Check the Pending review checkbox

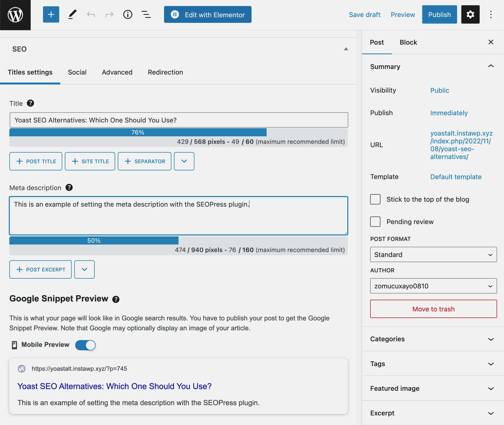(x=375, y=222)
